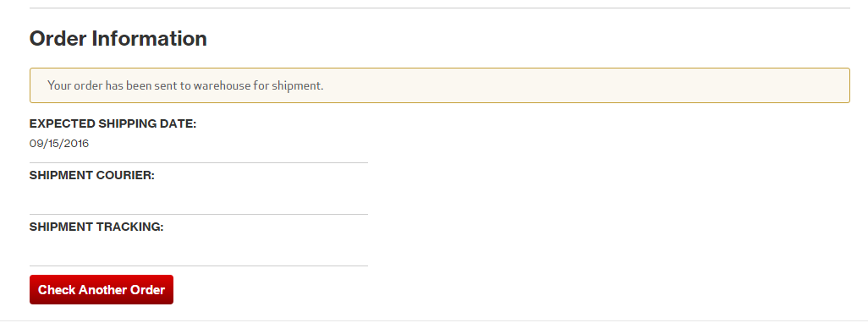
Task: Click the Shipment Tracking label
Action: click(96, 227)
